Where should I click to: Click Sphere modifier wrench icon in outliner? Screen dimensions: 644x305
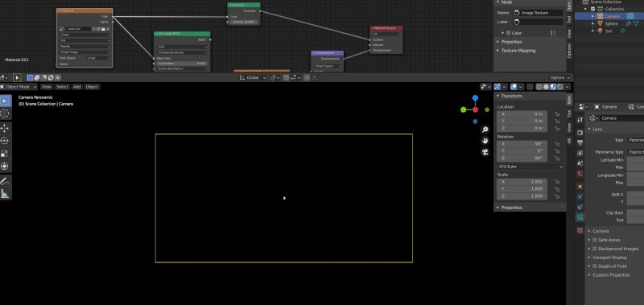point(629,23)
